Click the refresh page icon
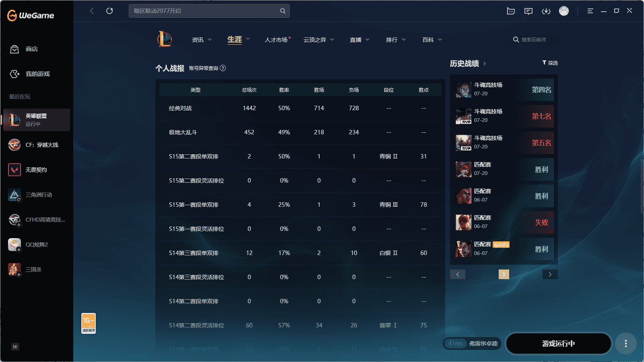 (x=109, y=11)
